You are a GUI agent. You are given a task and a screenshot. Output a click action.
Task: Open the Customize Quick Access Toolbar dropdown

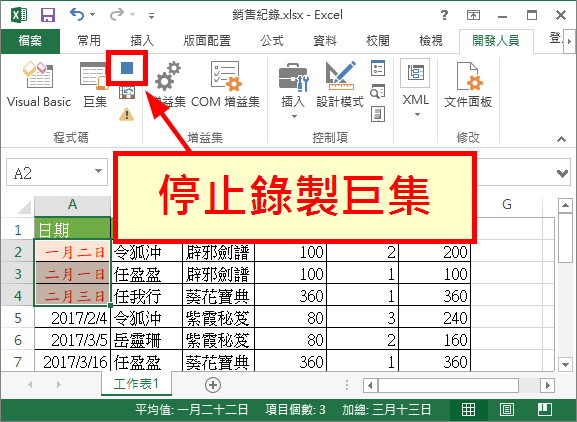[151, 15]
